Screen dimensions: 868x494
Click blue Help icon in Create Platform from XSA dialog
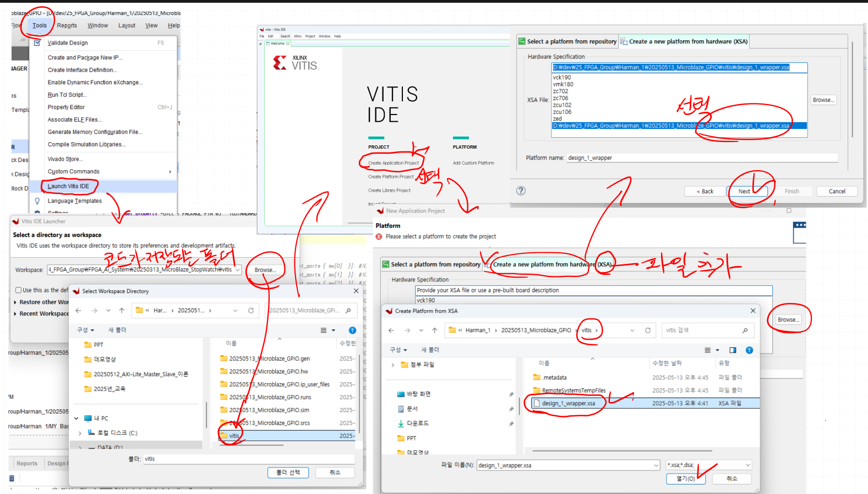tap(749, 350)
